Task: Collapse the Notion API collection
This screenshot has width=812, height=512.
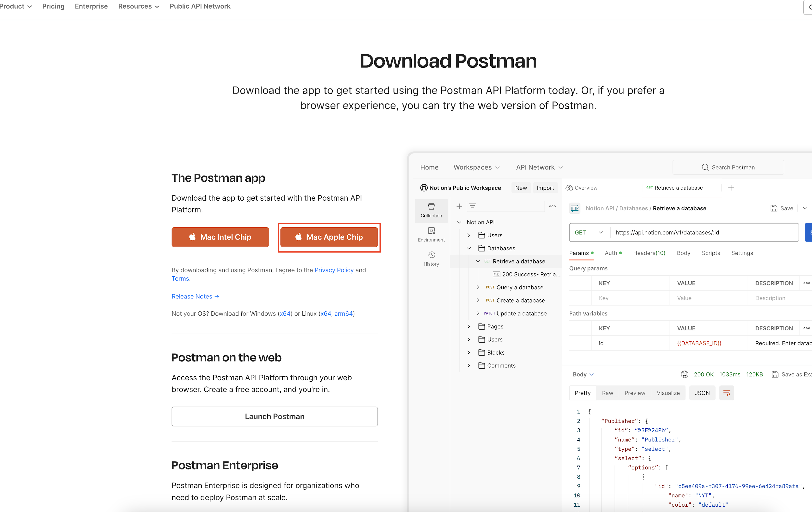Action: (x=459, y=222)
